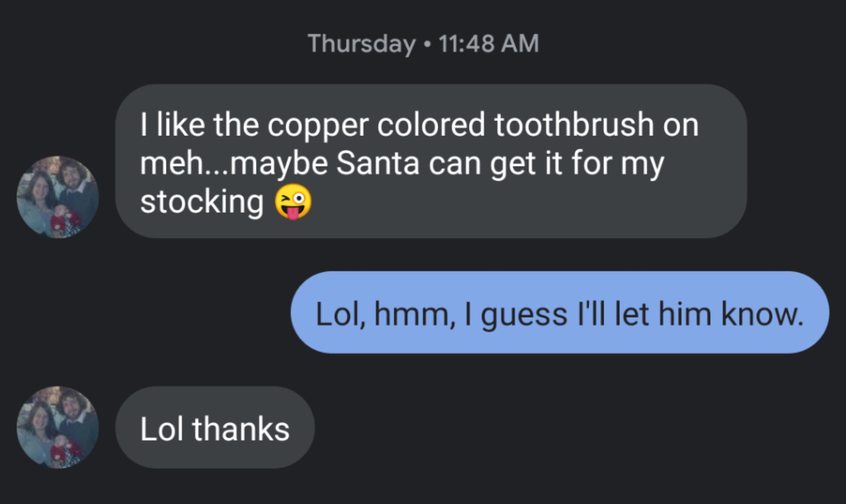Screen dimensions: 846x504
Task: Click the word "copper" in the received message
Action: point(318,126)
